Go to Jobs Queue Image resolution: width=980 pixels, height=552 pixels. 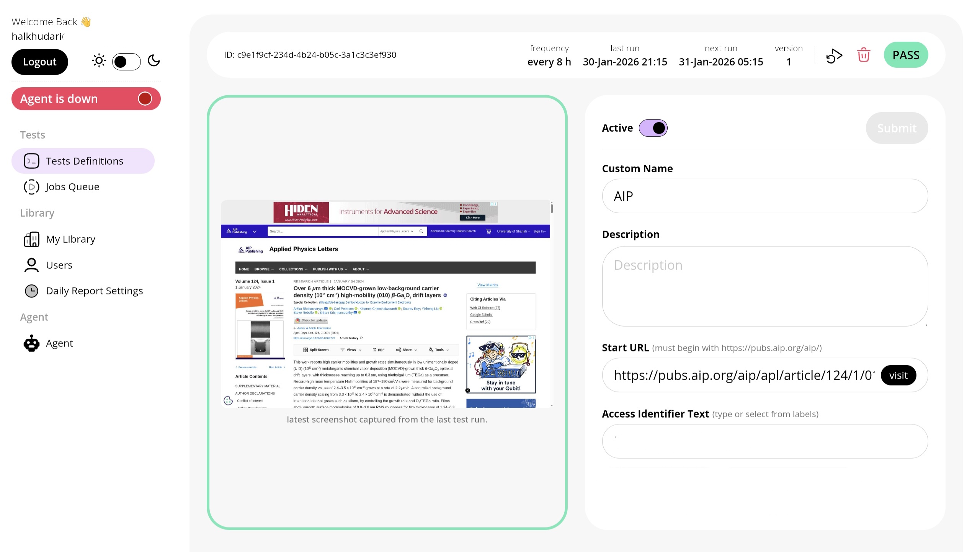(72, 187)
